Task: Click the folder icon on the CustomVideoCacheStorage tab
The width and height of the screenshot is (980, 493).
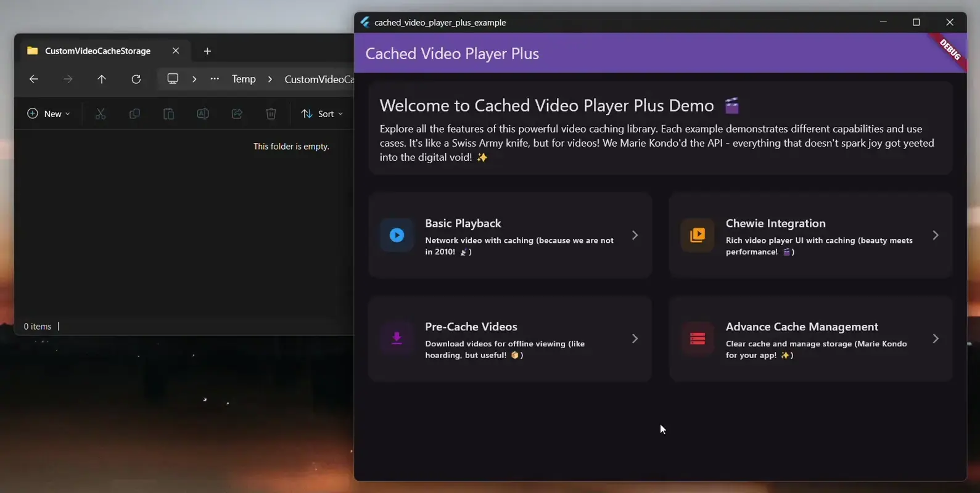Action: click(x=33, y=51)
